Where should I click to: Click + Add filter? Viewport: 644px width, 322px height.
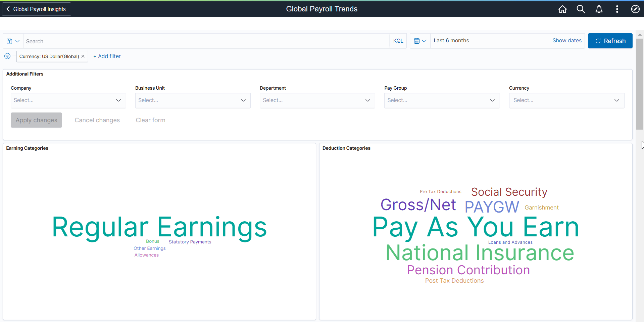pyautogui.click(x=107, y=56)
